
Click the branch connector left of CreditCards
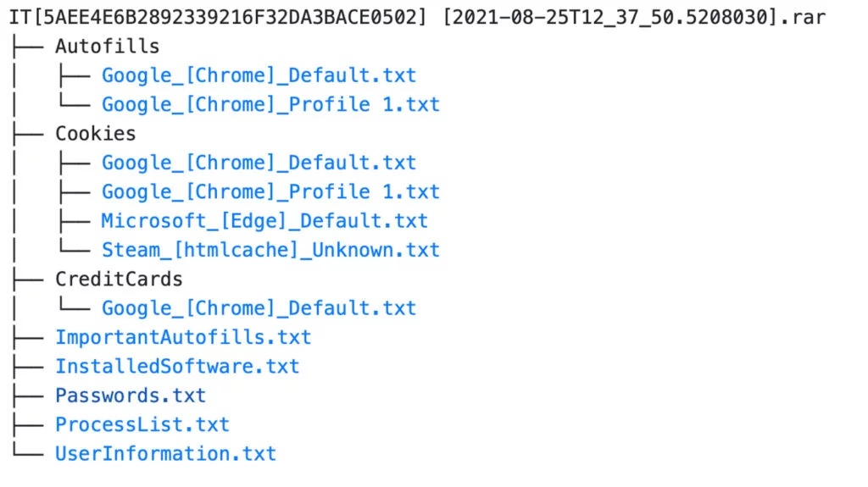[27, 279]
